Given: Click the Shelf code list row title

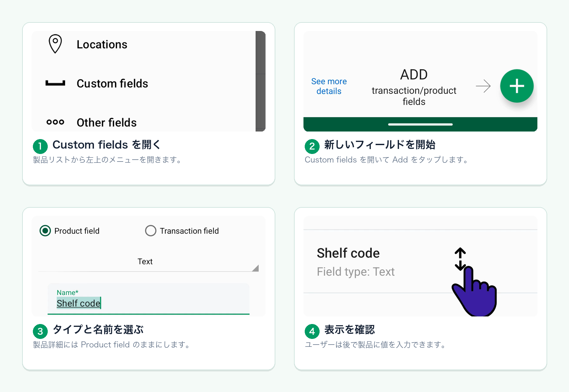Looking at the screenshot, I should coord(348,253).
